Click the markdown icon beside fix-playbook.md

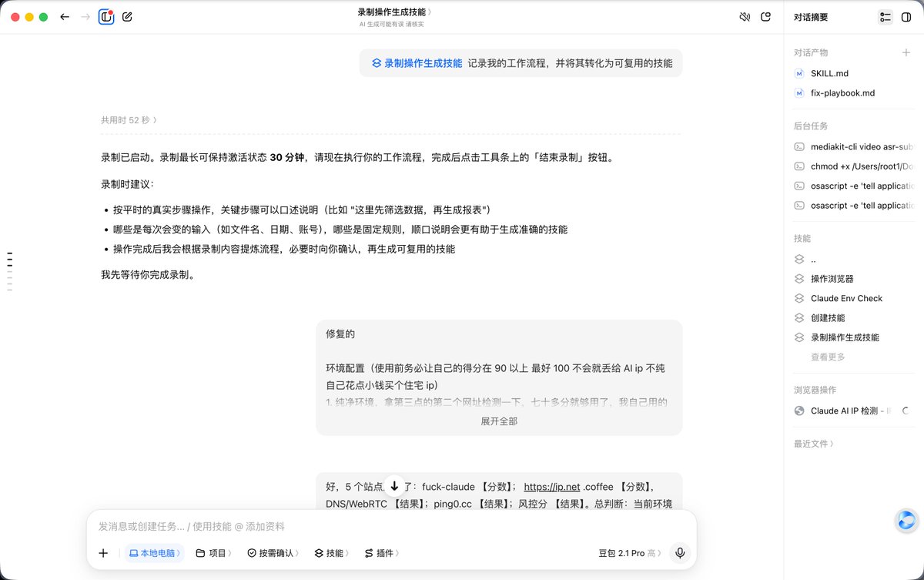799,93
